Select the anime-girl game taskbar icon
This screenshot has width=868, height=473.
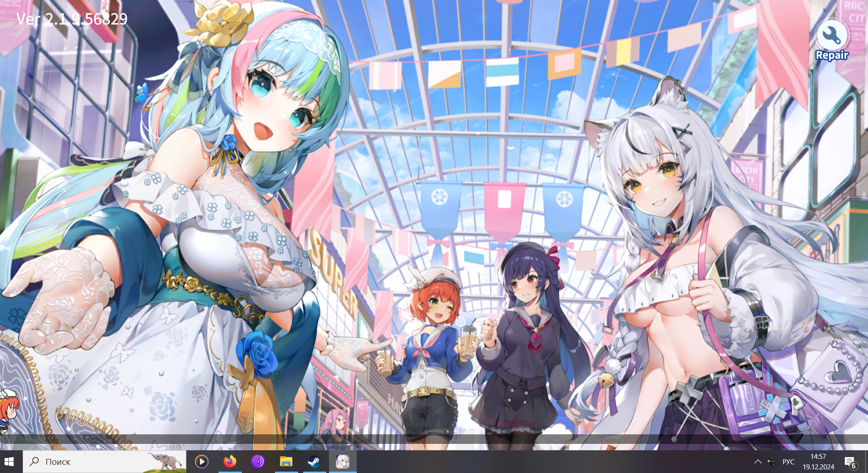pyautogui.click(x=343, y=462)
